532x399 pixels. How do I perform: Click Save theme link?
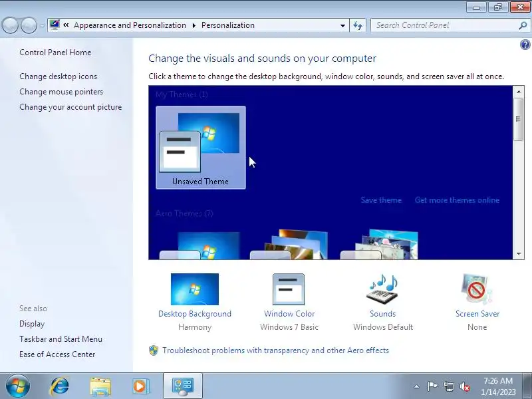(381, 200)
